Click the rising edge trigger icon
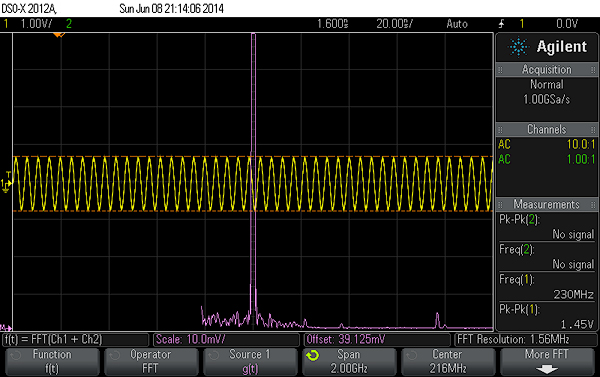 point(501,24)
